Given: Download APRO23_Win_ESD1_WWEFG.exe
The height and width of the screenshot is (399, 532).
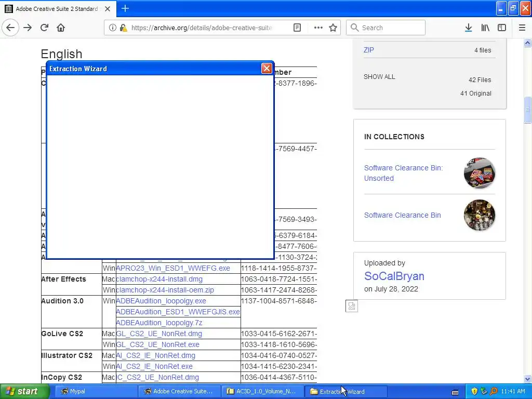Looking at the screenshot, I should point(173,268).
